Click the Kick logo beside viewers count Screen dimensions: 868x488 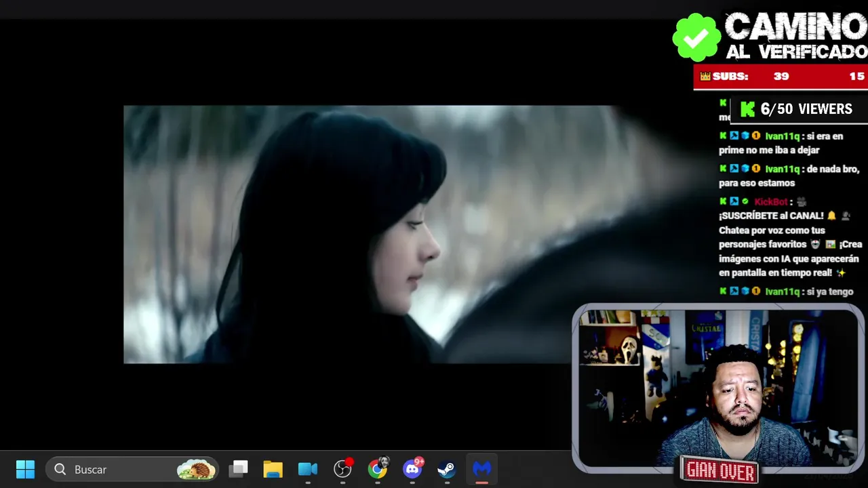pyautogui.click(x=747, y=109)
